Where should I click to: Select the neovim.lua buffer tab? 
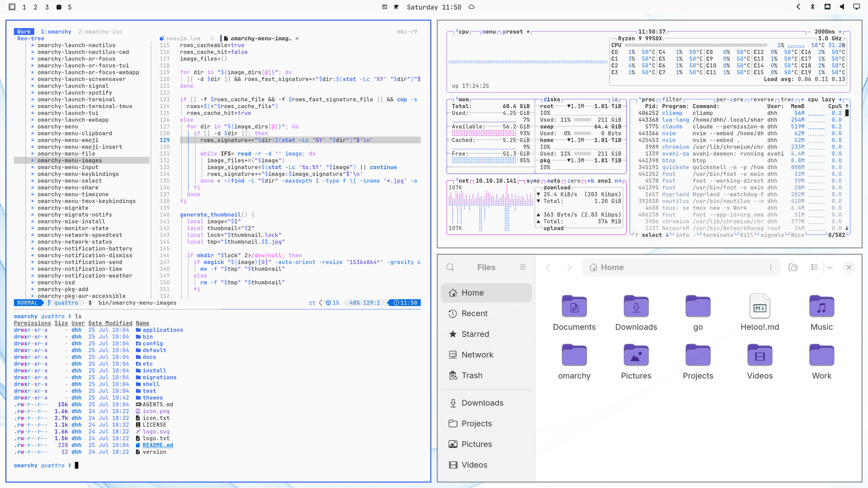[183, 39]
